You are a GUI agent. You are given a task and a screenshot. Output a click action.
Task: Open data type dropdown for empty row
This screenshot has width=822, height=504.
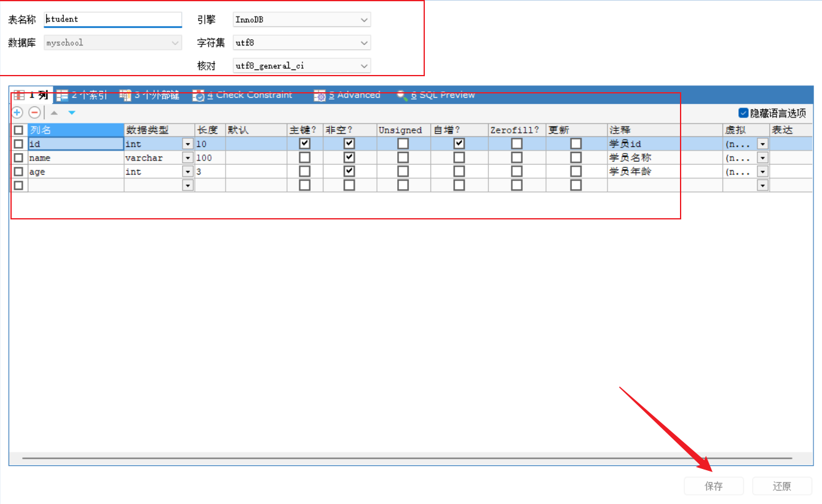(x=188, y=186)
